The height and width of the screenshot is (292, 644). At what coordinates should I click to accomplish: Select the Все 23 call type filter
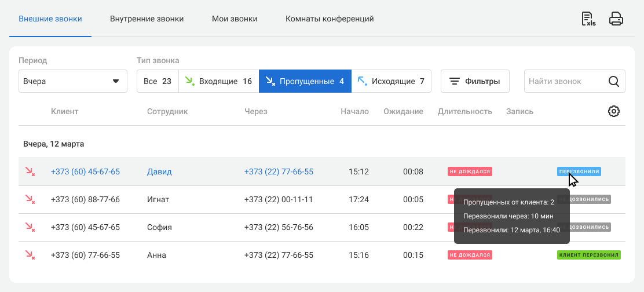pos(158,82)
